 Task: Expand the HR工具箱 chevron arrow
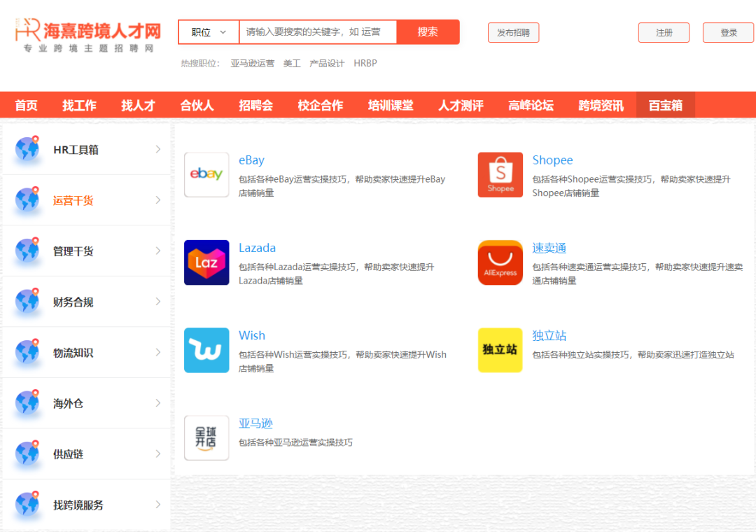pyautogui.click(x=158, y=150)
